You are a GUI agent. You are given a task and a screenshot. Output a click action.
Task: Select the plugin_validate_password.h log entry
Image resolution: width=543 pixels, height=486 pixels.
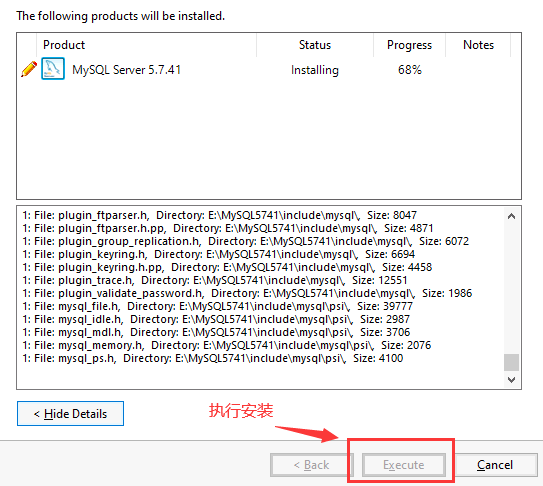(247, 293)
